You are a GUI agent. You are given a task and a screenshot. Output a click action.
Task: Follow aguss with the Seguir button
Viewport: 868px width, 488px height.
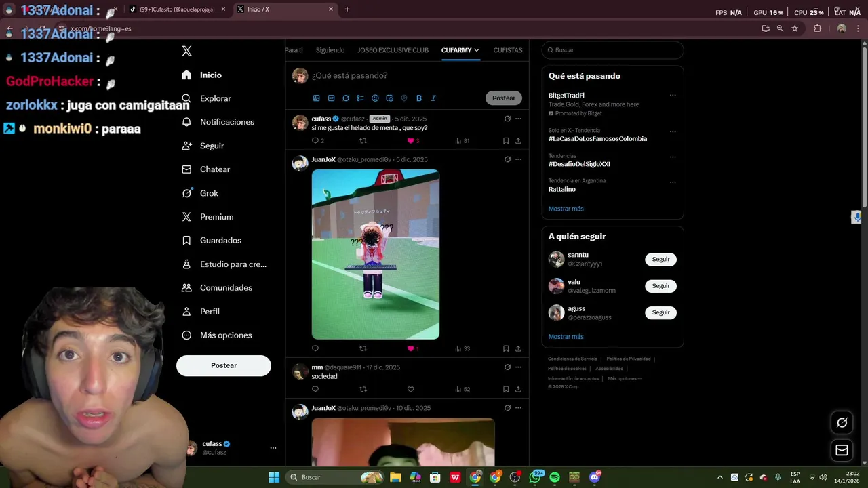pyautogui.click(x=660, y=312)
